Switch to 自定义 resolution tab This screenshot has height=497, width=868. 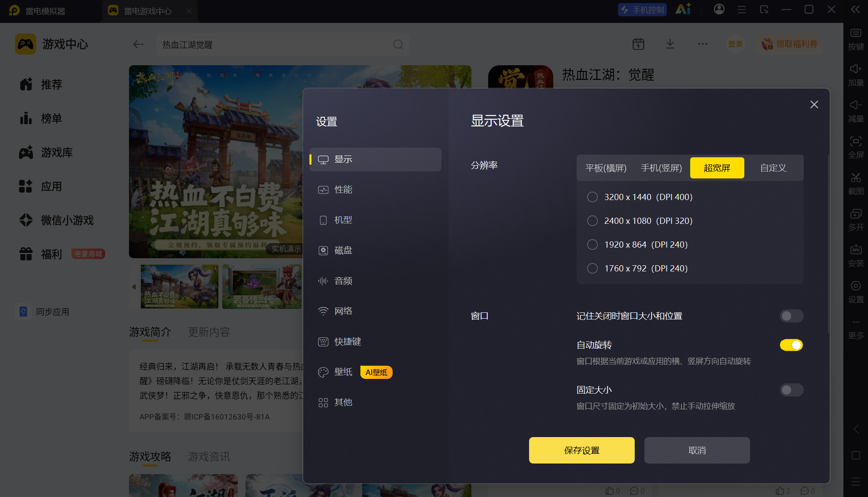click(773, 168)
